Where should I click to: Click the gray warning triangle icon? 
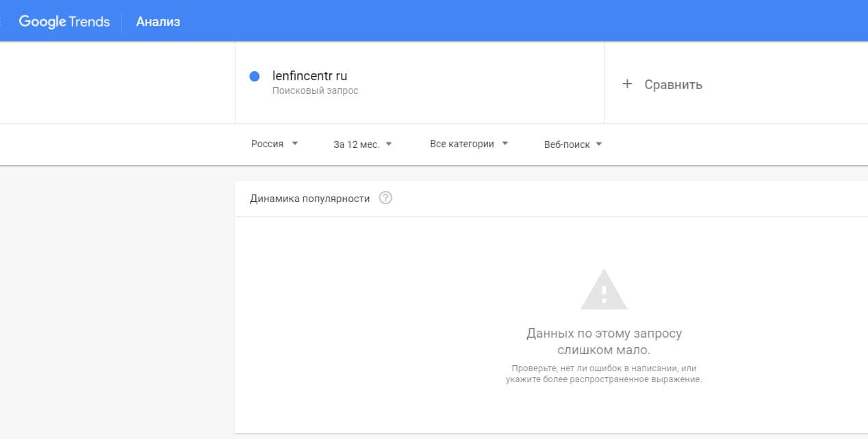(x=604, y=290)
